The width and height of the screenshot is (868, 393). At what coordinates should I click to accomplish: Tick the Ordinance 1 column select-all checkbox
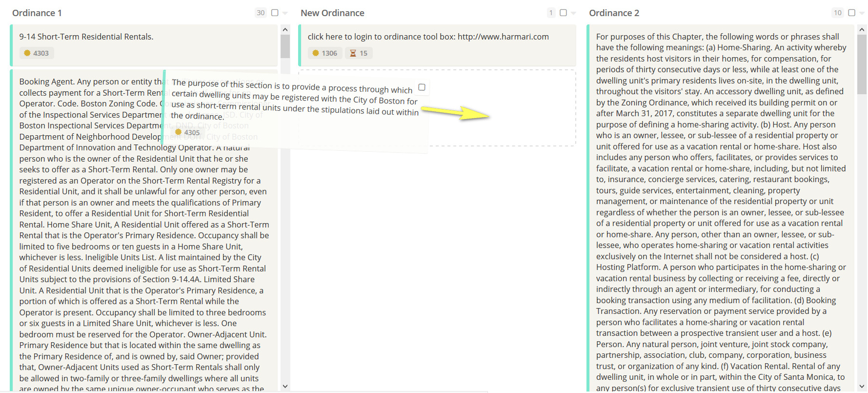[275, 13]
